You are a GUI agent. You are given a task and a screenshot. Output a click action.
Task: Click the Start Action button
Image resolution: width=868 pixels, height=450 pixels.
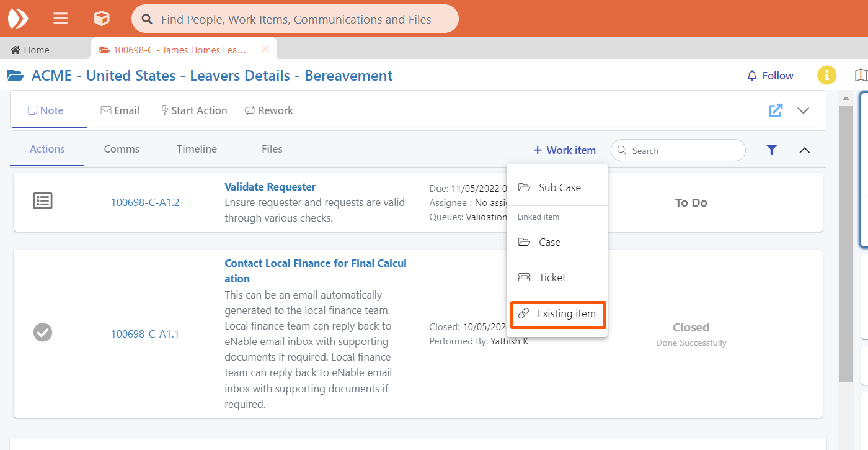[193, 110]
